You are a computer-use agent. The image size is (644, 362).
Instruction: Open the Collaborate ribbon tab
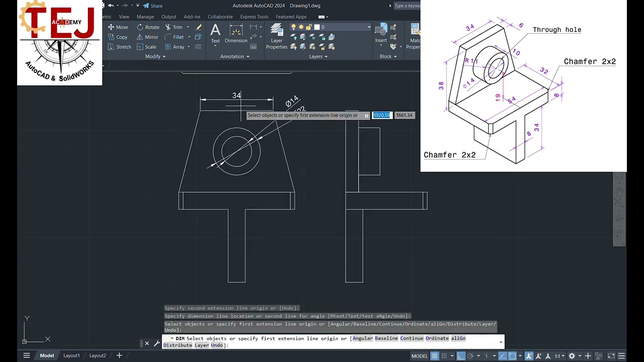click(220, 17)
